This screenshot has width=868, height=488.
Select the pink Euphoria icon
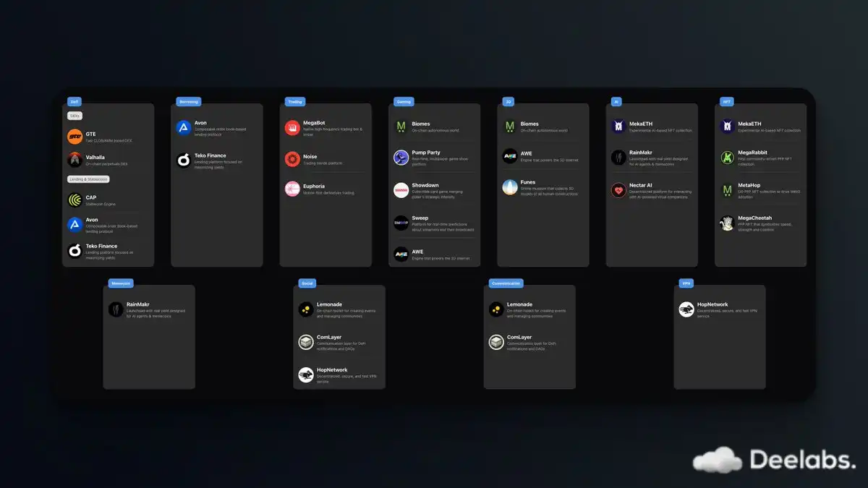click(292, 189)
